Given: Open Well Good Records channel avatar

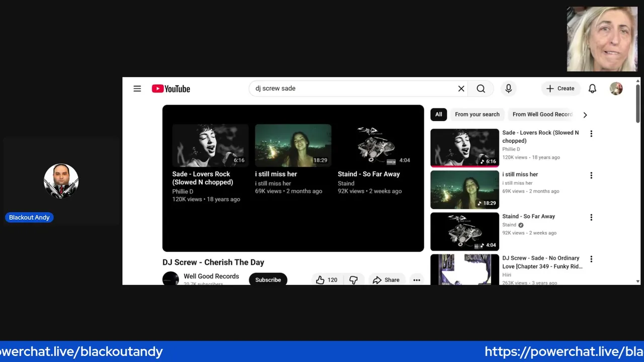Looking at the screenshot, I should coord(171,279).
